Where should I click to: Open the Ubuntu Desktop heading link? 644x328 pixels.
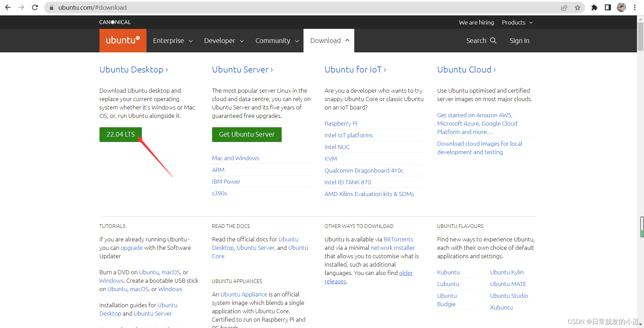tap(133, 69)
